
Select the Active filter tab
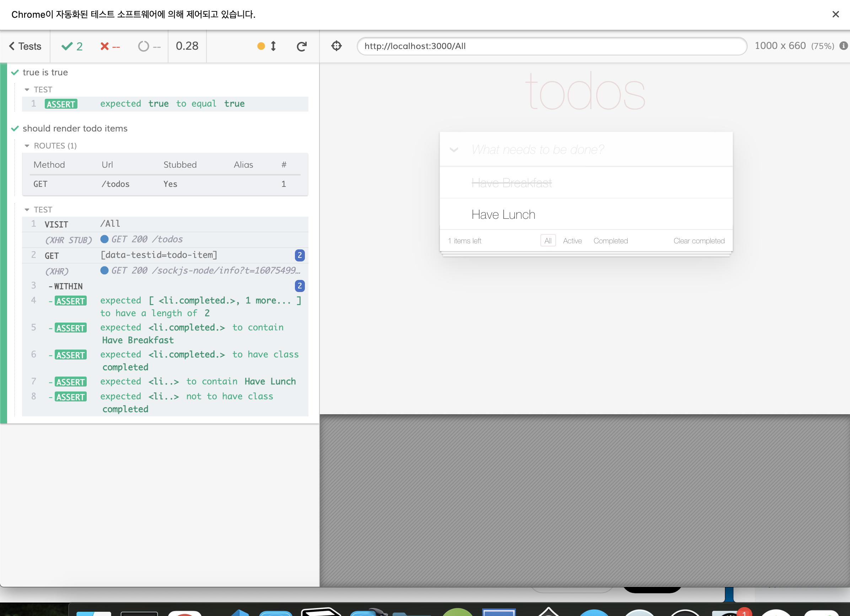point(572,241)
